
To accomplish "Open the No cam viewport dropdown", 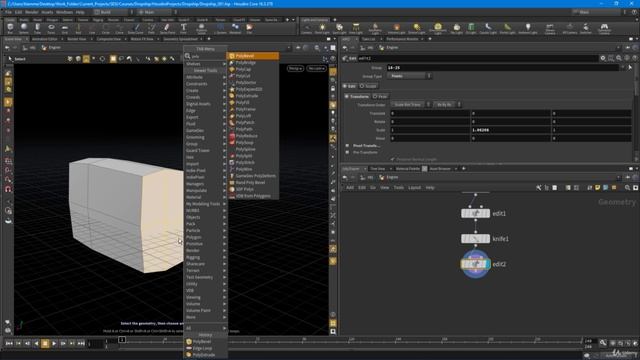I will click(x=316, y=68).
